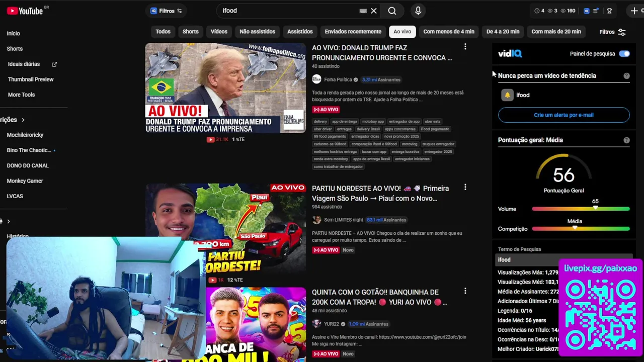Open the options menu for the Donald Trump video
This screenshot has height=362, width=644.
tap(465, 47)
